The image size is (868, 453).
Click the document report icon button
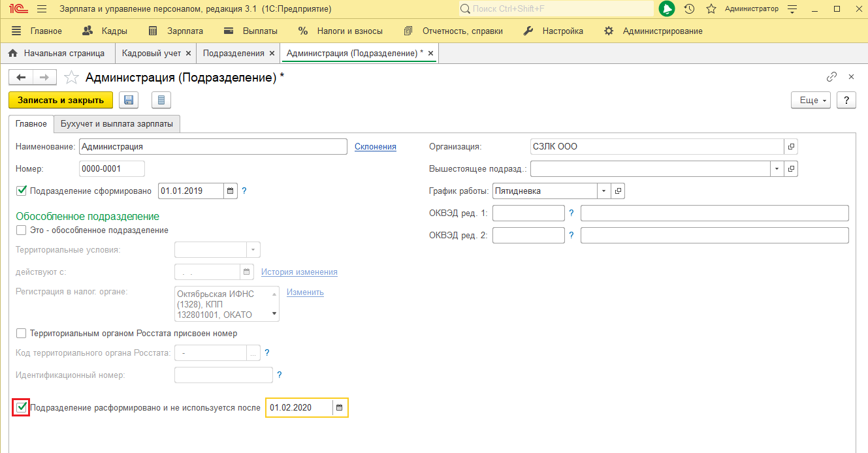coord(161,100)
